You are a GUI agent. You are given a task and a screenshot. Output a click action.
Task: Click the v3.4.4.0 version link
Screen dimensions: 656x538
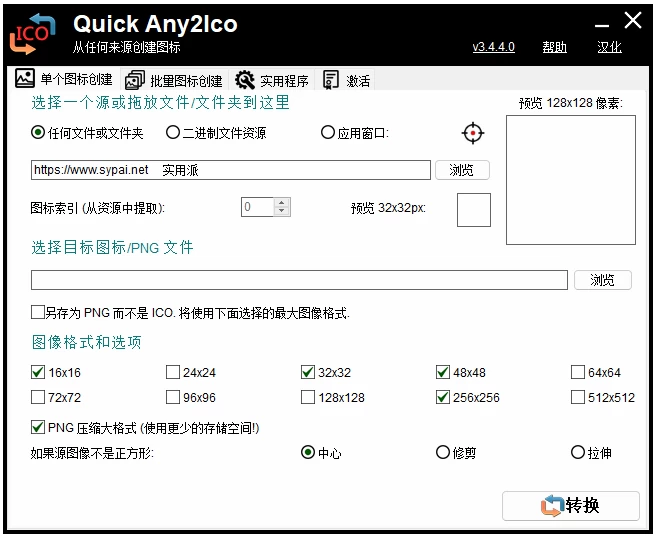point(493,47)
